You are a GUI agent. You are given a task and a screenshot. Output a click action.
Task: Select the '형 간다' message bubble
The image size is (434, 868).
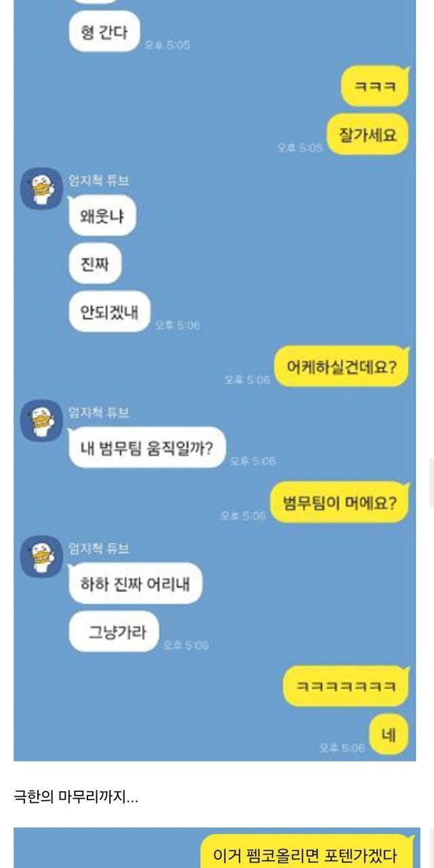point(104,32)
